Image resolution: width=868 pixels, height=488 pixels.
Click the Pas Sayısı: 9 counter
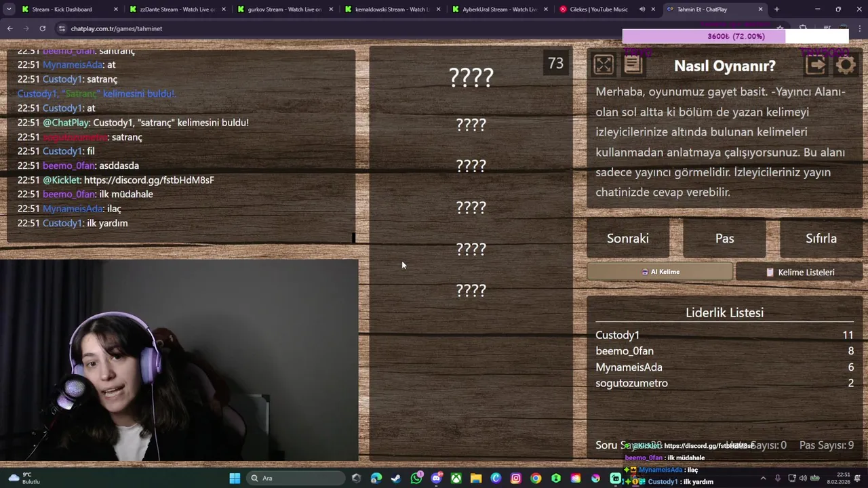point(827,445)
